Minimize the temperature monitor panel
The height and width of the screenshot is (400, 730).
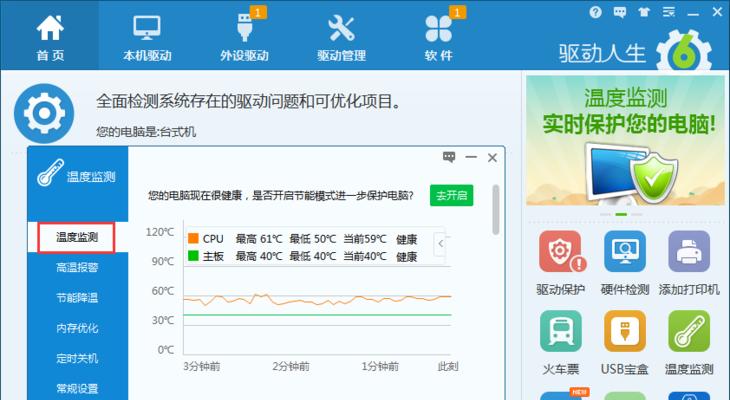click(471, 157)
